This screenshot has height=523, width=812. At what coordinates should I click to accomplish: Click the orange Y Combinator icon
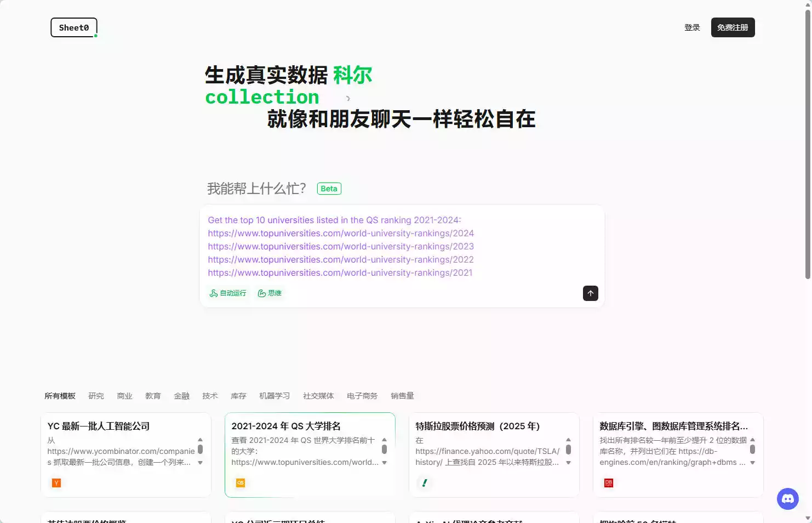pos(56,483)
